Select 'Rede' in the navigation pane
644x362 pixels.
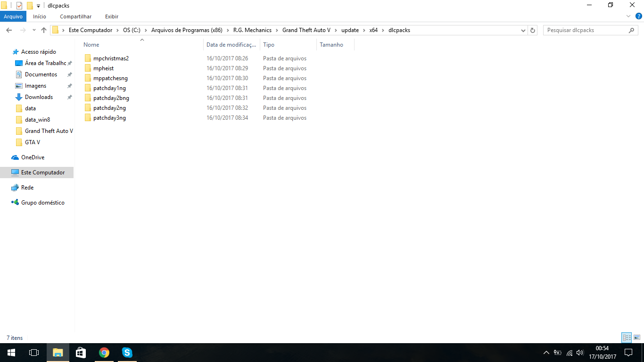coord(27,188)
